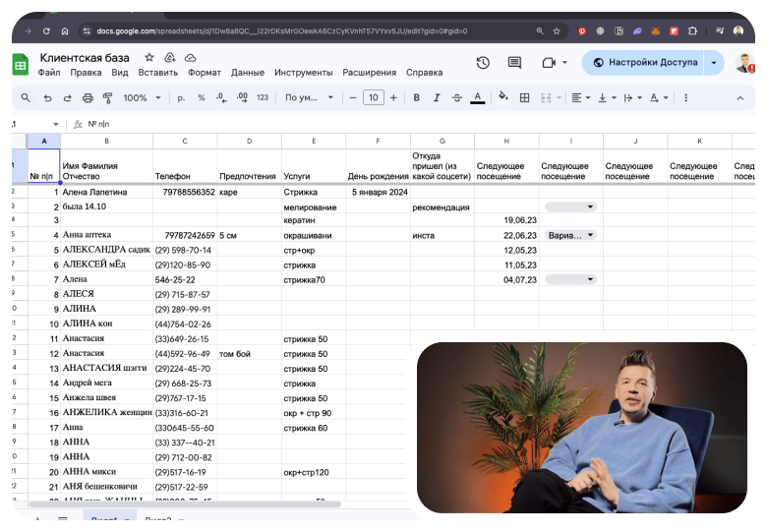The width and height of the screenshot is (767, 532).
Task: Toggle bold formatting
Action: click(x=417, y=98)
